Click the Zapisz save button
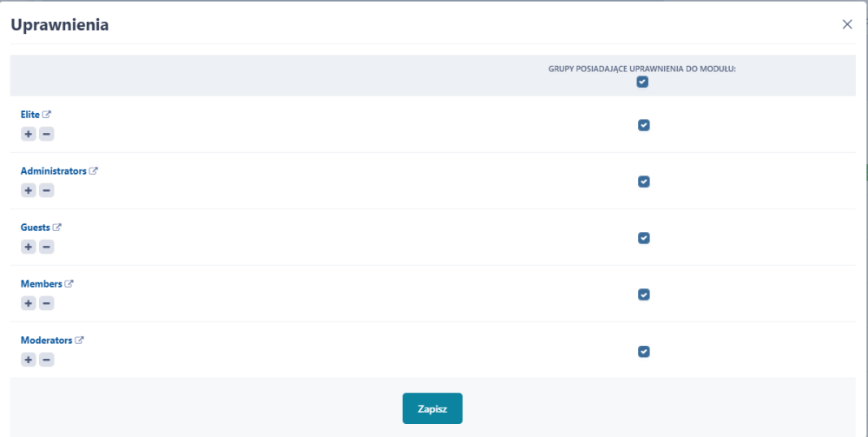The height and width of the screenshot is (437, 868). (432, 408)
